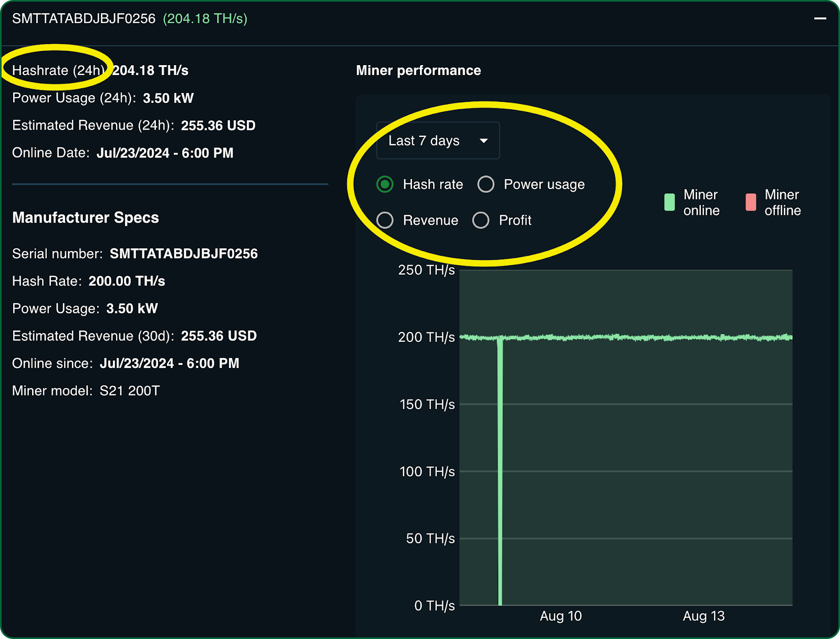
Task: Click the Aug 10 axis label
Action: 560,615
